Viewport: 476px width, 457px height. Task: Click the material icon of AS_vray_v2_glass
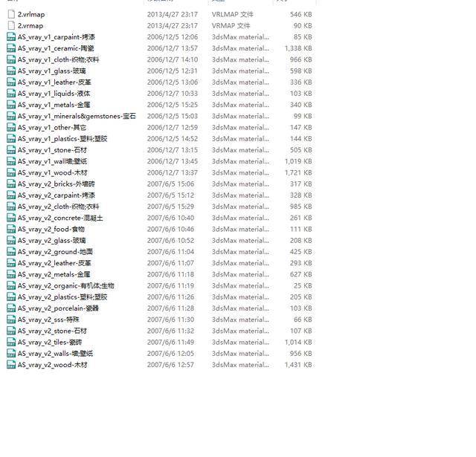point(11,241)
